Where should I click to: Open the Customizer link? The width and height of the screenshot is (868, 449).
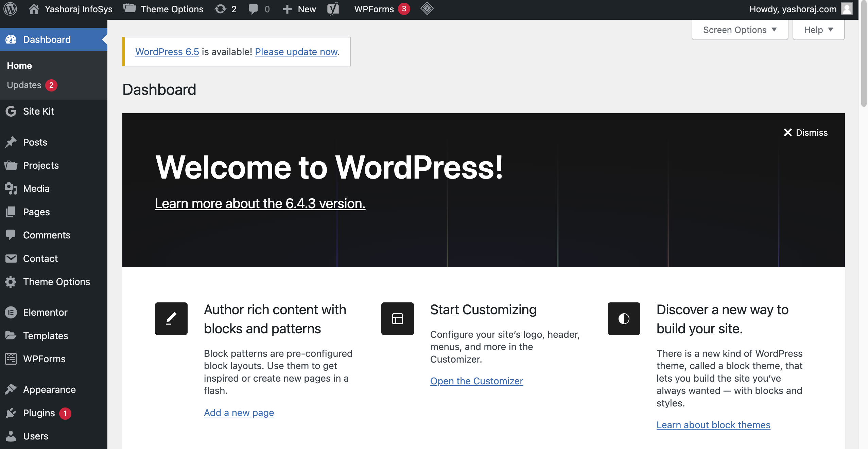click(476, 381)
